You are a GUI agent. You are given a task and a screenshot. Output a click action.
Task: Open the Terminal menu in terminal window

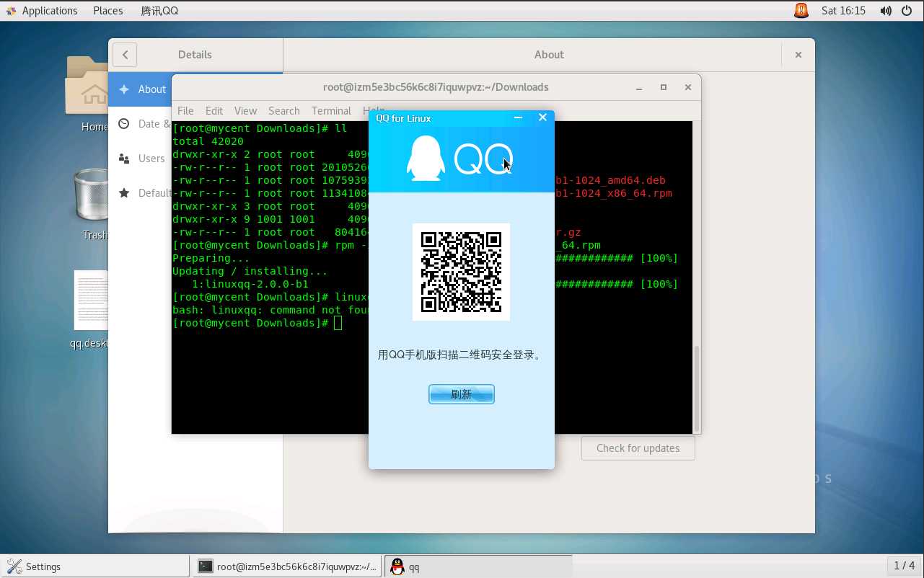coord(331,111)
